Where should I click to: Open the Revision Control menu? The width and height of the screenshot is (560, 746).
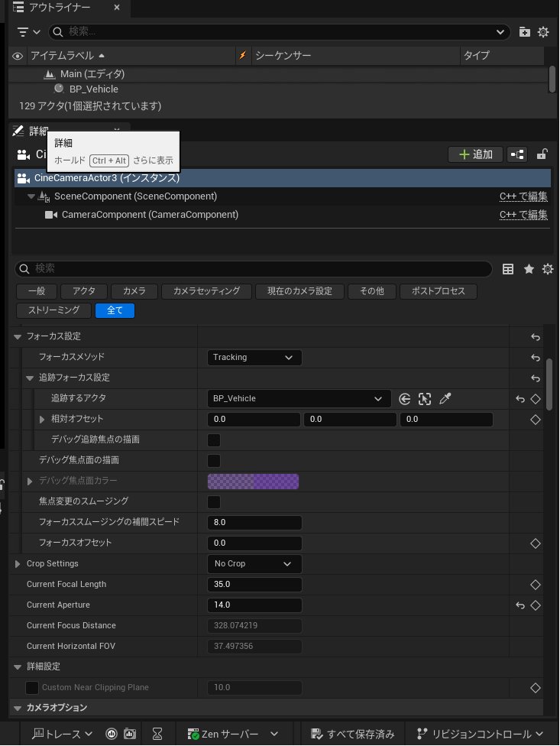coord(480,734)
